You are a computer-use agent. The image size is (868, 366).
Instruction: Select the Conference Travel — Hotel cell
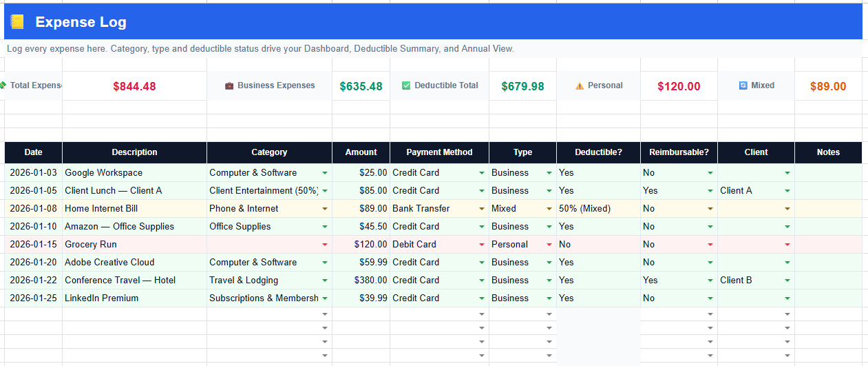[x=134, y=281]
